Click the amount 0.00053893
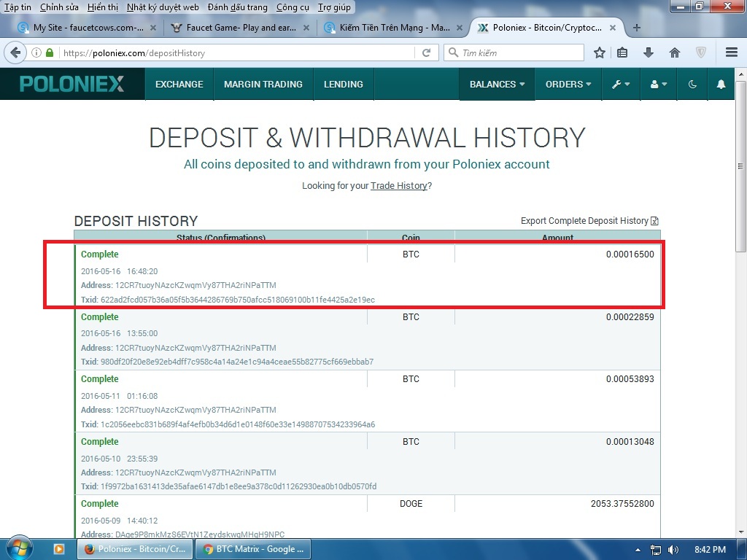The width and height of the screenshot is (747, 560). [630, 379]
